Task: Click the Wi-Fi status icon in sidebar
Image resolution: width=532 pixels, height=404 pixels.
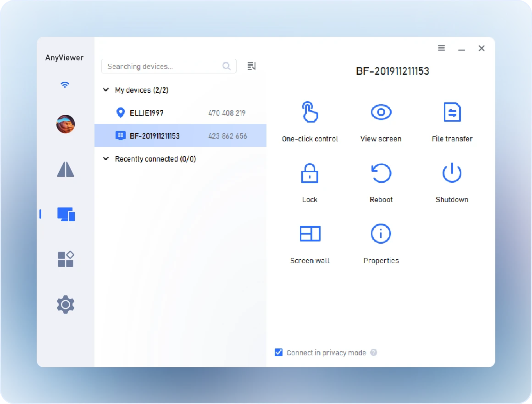Action: pos(65,84)
